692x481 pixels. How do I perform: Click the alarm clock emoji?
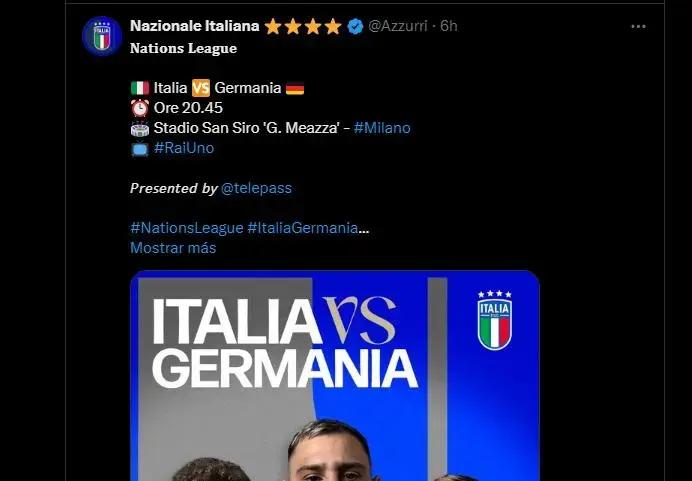[x=140, y=108]
